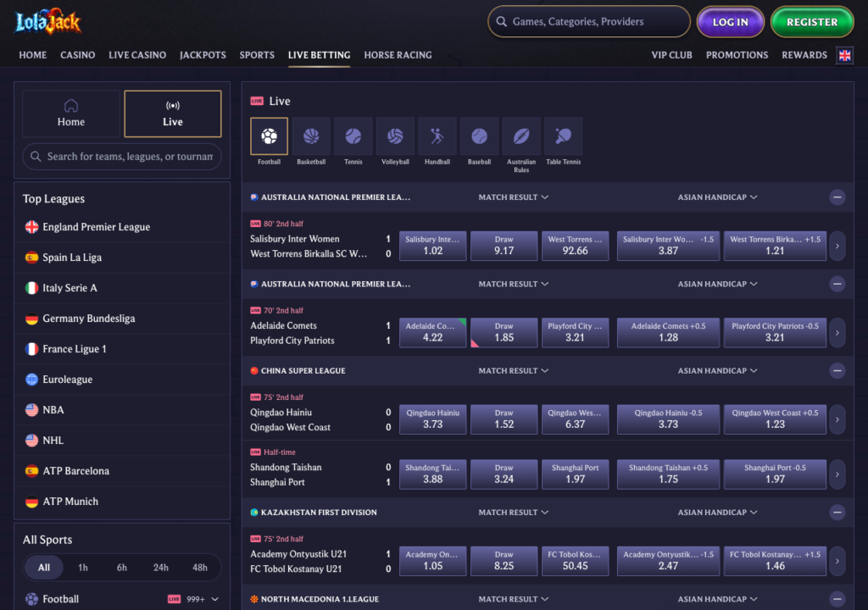This screenshot has width=868, height=610.
Task: Switch to the Home sidebar view
Action: (71, 114)
